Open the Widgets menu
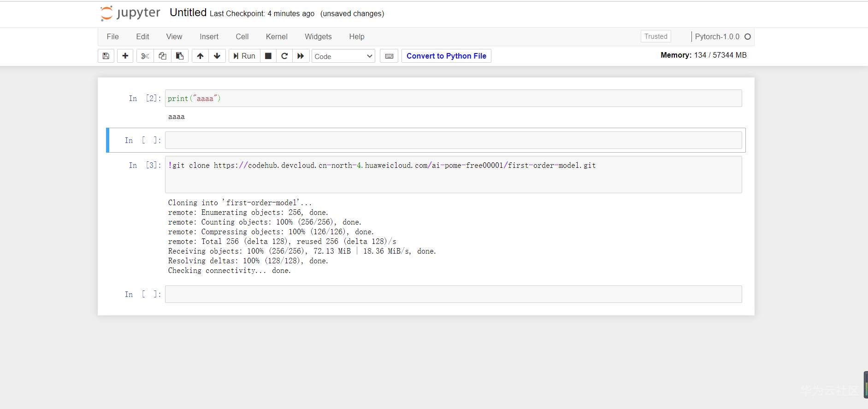Image resolution: width=868 pixels, height=409 pixels. (x=318, y=36)
